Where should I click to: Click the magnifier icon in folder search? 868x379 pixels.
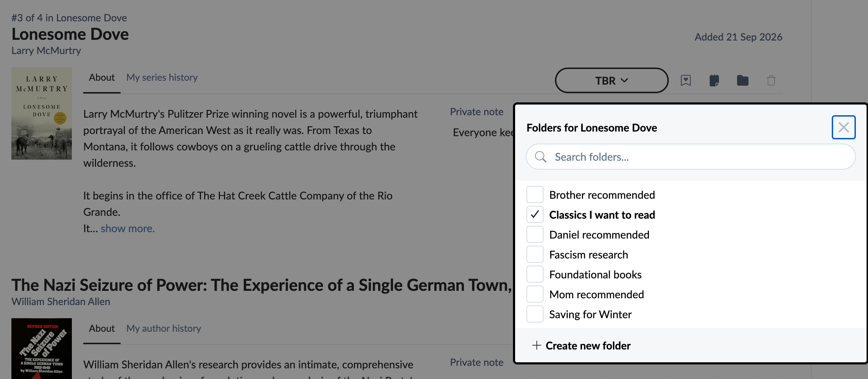(x=540, y=157)
